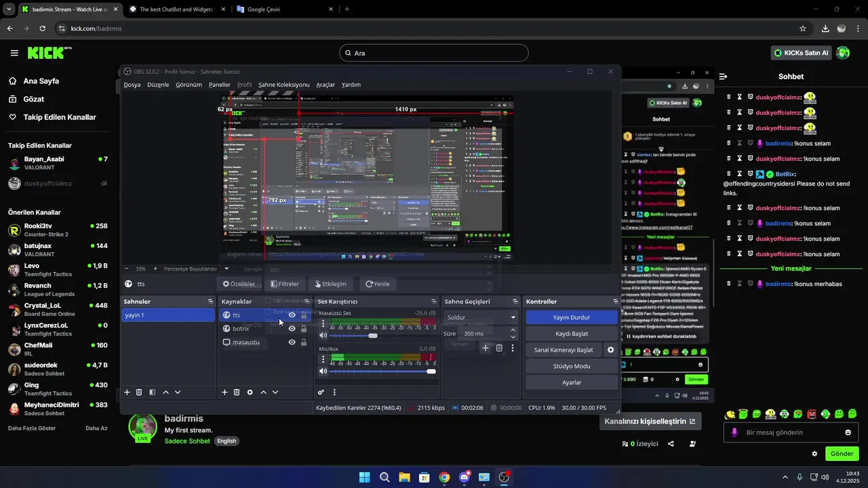Image resolution: width=868 pixels, height=488 pixels.
Task: Click KICKs Satın Al button
Action: (802, 53)
